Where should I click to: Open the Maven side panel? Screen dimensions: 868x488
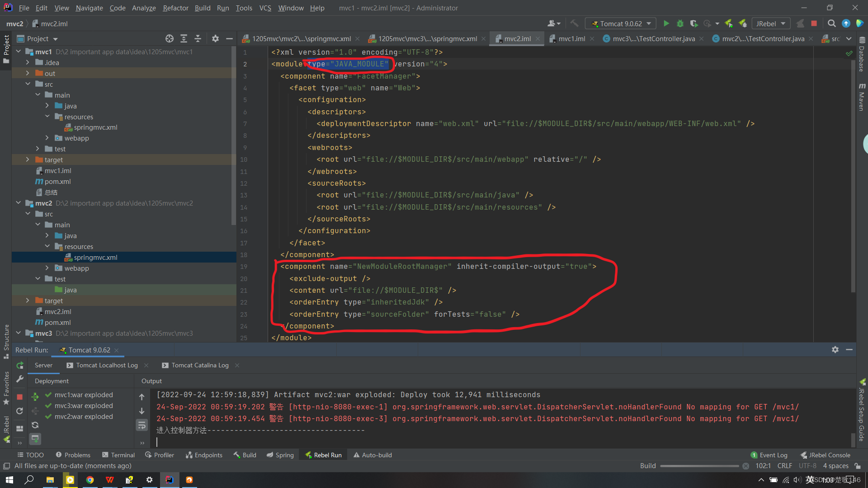[862, 93]
